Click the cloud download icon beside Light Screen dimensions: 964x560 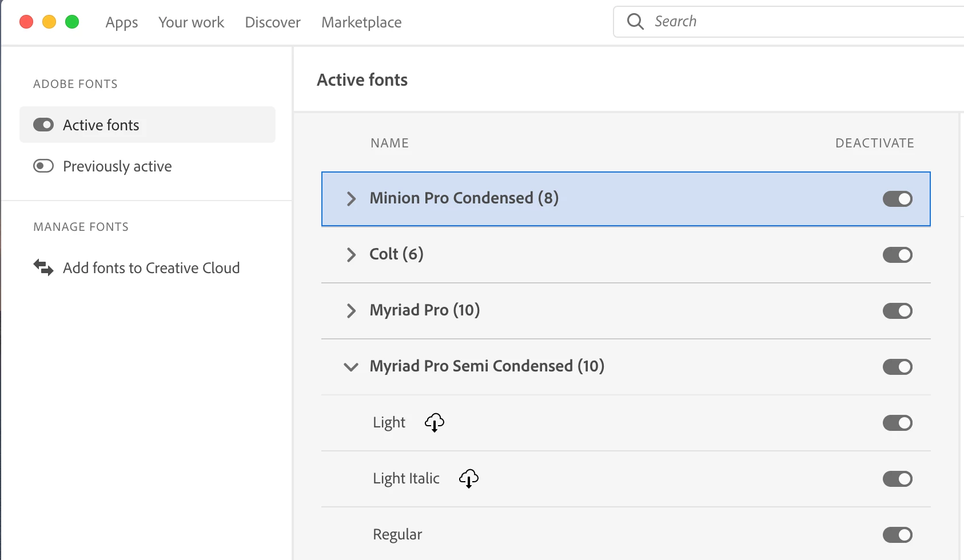tap(435, 423)
